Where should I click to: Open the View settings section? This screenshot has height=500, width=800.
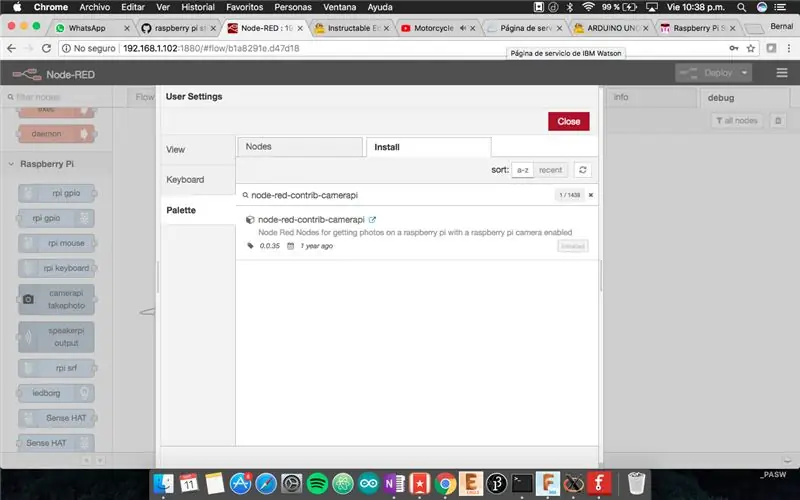pos(198,149)
